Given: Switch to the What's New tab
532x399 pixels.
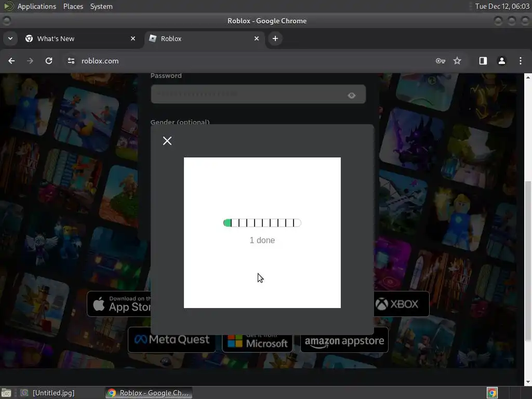Looking at the screenshot, I should pos(80,38).
